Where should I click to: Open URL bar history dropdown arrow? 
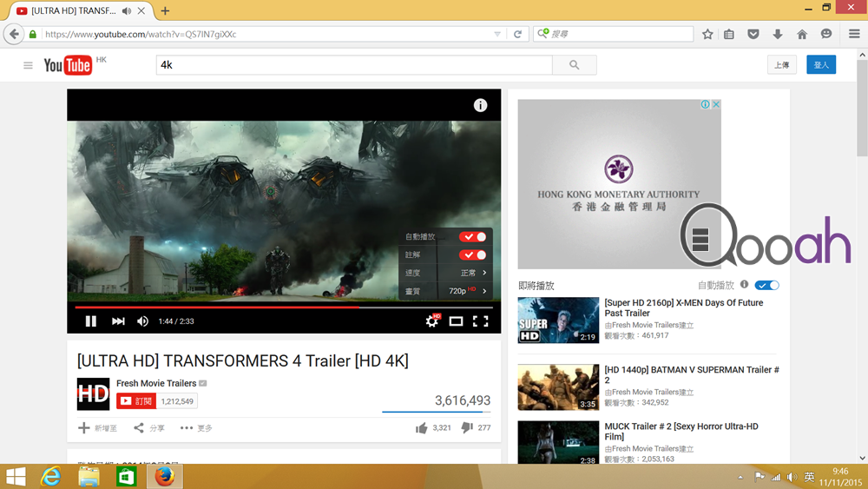click(x=497, y=34)
